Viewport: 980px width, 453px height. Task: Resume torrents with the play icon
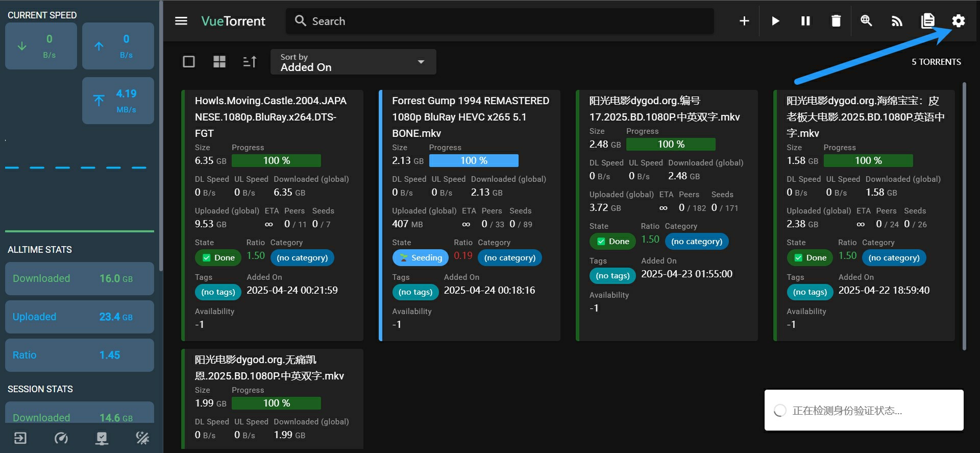coord(775,21)
